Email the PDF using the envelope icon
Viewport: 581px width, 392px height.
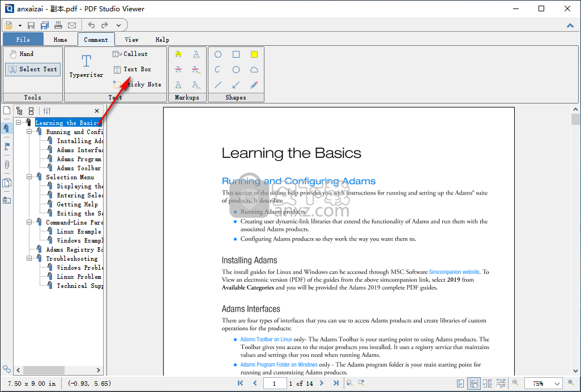tap(72, 25)
